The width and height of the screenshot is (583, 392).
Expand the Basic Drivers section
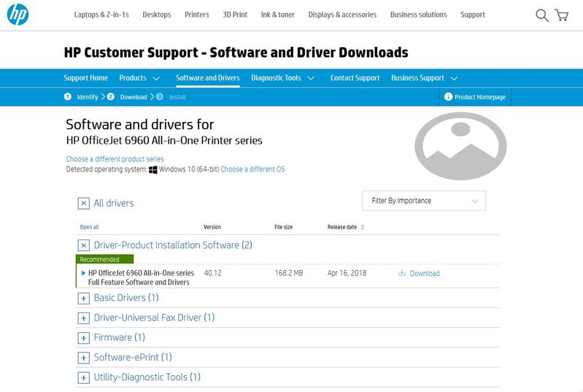click(x=84, y=299)
